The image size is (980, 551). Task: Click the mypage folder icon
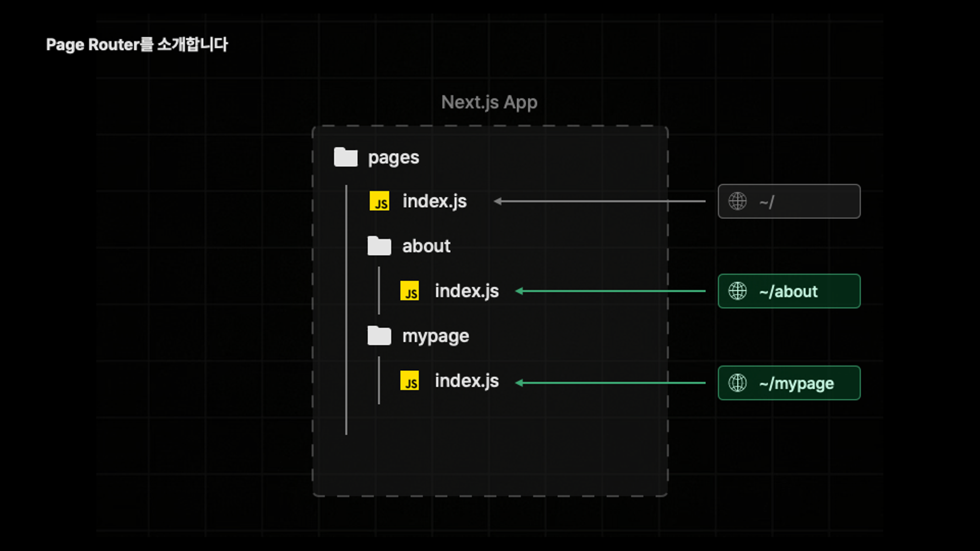pos(379,336)
